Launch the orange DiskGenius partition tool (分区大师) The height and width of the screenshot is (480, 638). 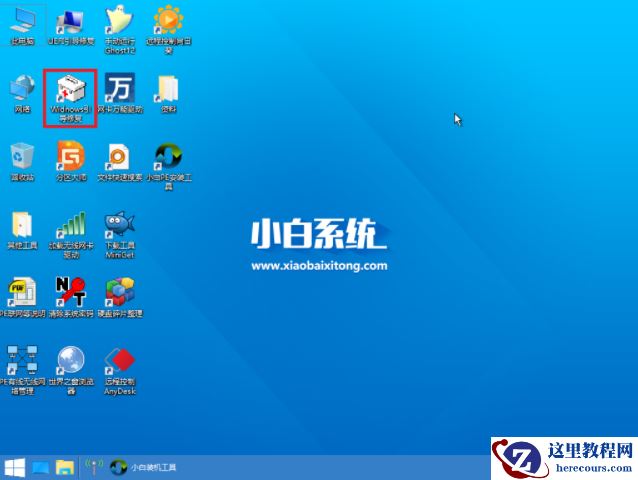(x=71, y=161)
